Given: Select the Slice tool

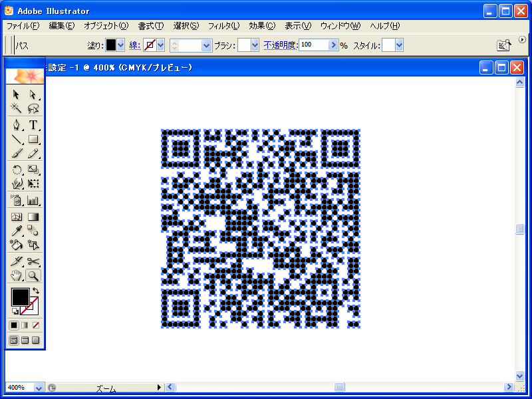Looking at the screenshot, I should click(x=16, y=261).
